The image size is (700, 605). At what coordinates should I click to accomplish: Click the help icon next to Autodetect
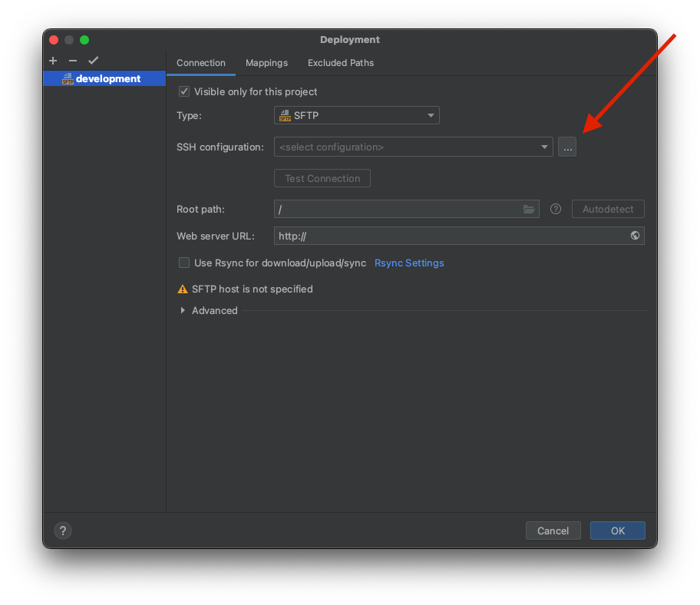pyautogui.click(x=556, y=209)
